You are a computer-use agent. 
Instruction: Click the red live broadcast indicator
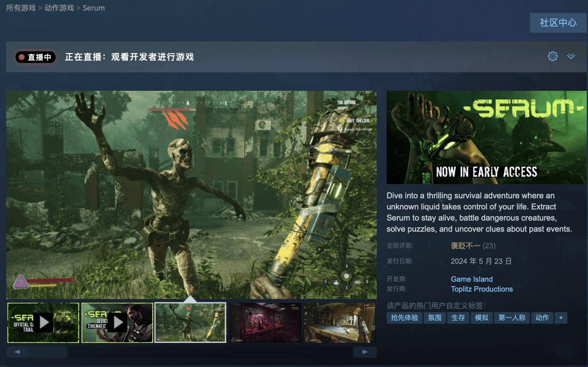(x=36, y=57)
